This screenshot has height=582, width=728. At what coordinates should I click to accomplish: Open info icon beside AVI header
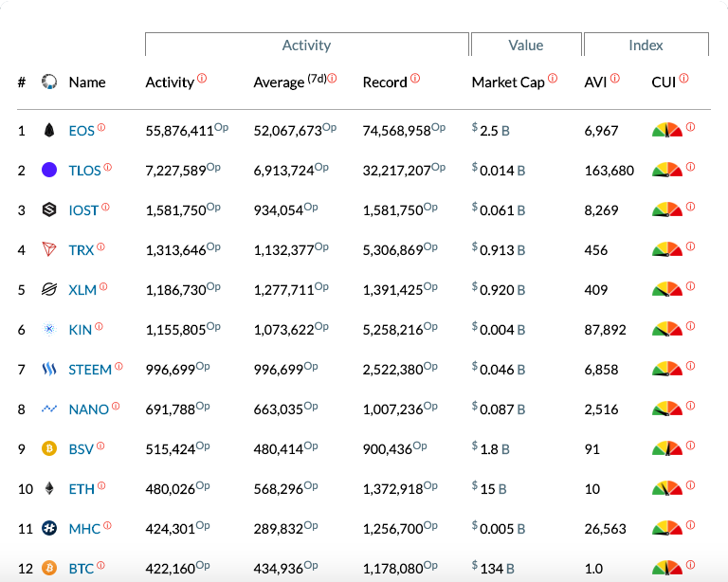tap(614, 78)
